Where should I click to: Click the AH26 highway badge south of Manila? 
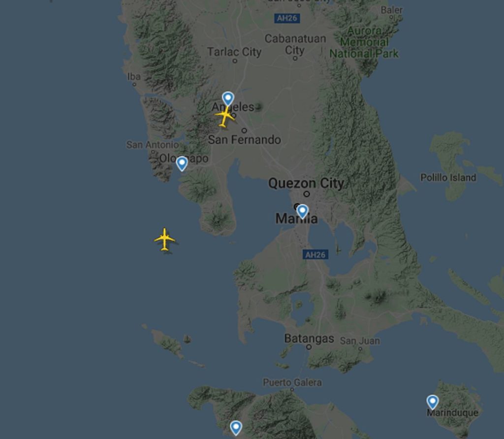[315, 255]
